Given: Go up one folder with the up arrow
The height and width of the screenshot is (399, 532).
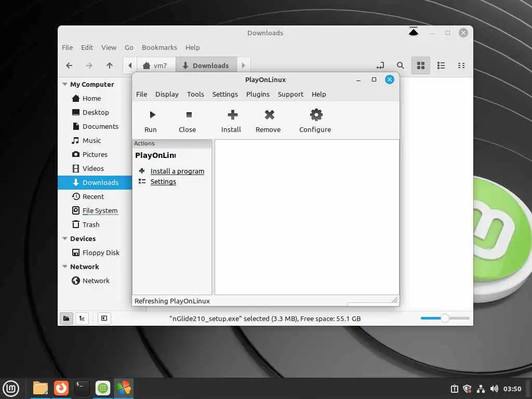Looking at the screenshot, I should click(109, 65).
